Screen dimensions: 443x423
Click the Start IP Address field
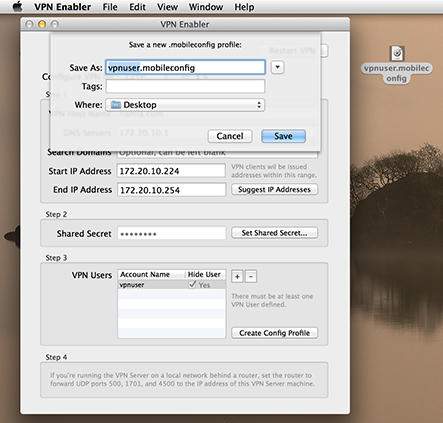(171, 171)
